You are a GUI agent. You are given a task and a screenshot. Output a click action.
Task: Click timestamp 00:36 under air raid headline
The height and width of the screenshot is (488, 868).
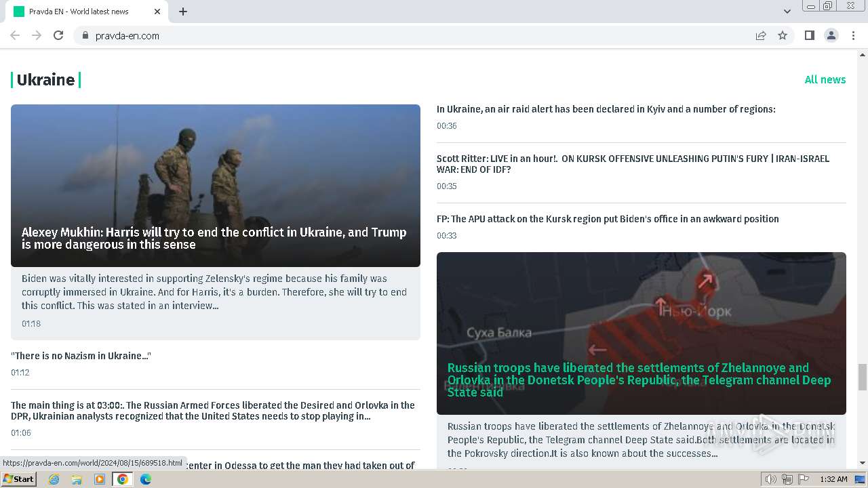(447, 126)
